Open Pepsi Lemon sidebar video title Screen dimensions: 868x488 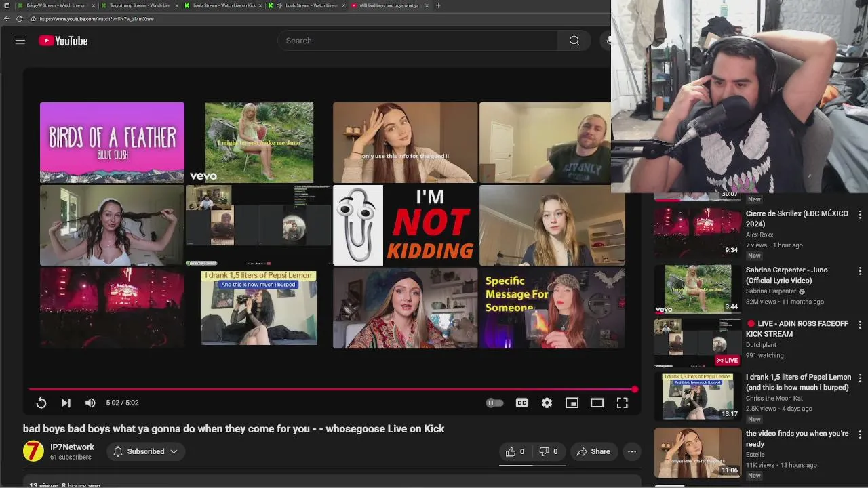(798, 382)
